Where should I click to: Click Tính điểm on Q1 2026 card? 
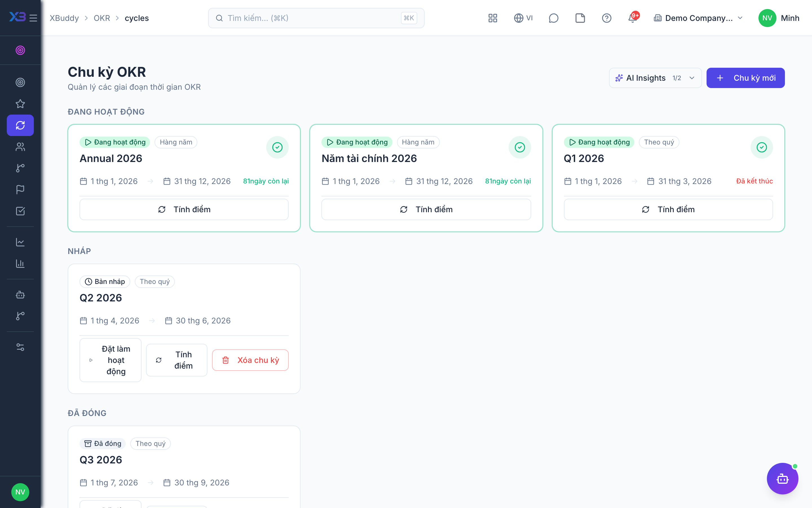(x=668, y=209)
